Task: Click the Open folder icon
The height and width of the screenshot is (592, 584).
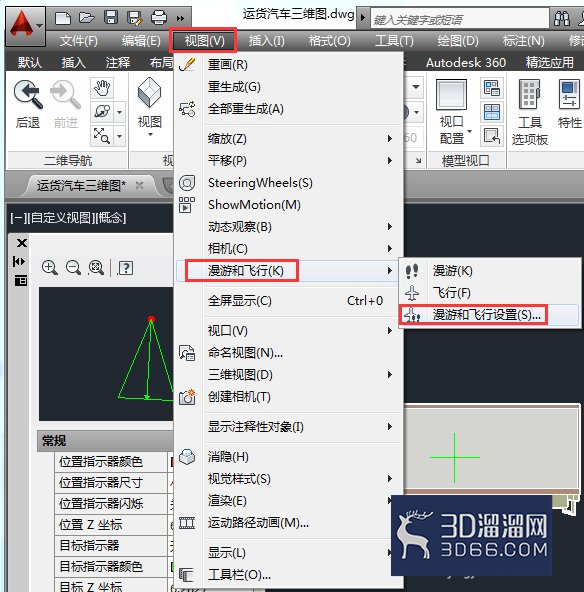Action: point(86,18)
